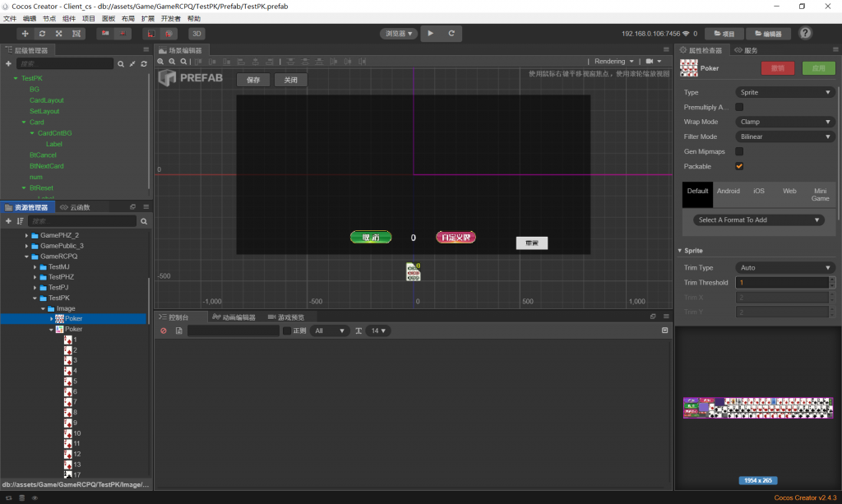The width and height of the screenshot is (842, 504).
Task: Open the help question mark icon
Action: coord(806,34)
